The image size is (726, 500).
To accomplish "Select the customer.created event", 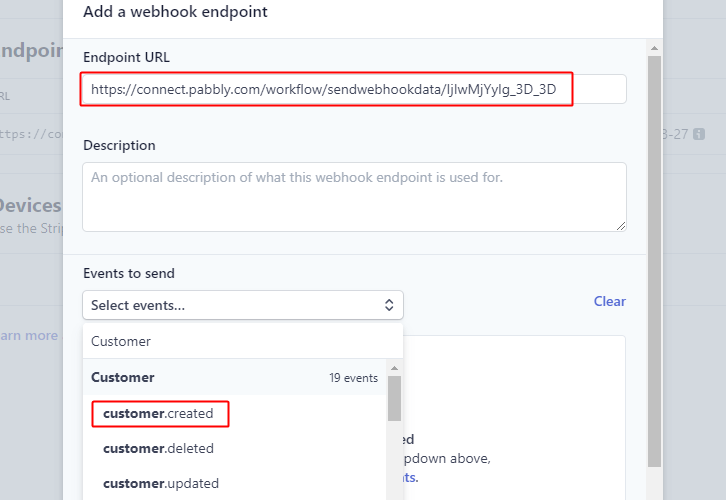I will 159,413.
